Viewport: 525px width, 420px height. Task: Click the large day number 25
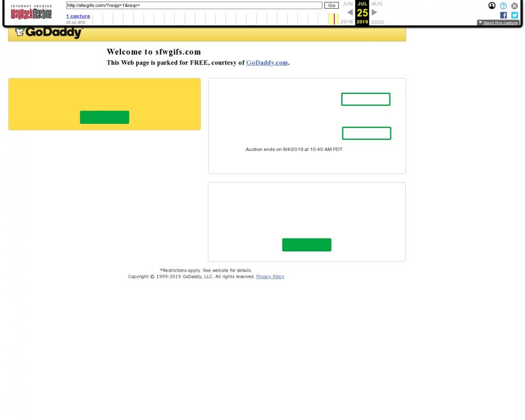click(x=362, y=13)
